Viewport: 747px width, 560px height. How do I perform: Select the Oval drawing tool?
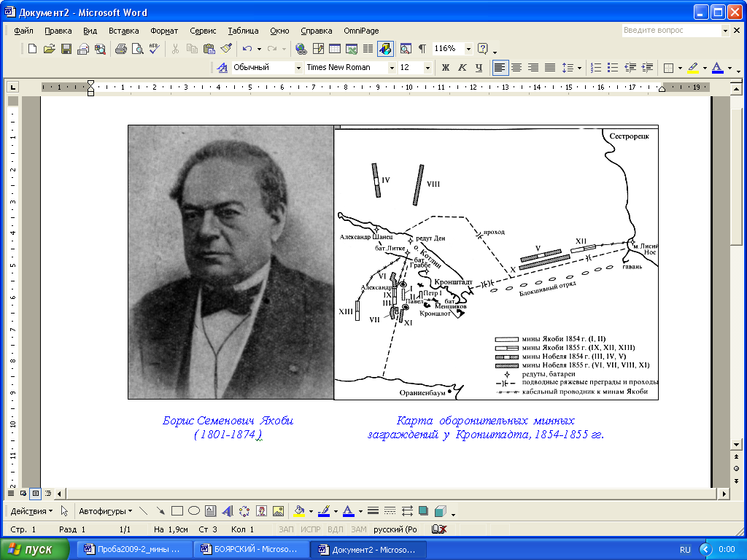(194, 511)
